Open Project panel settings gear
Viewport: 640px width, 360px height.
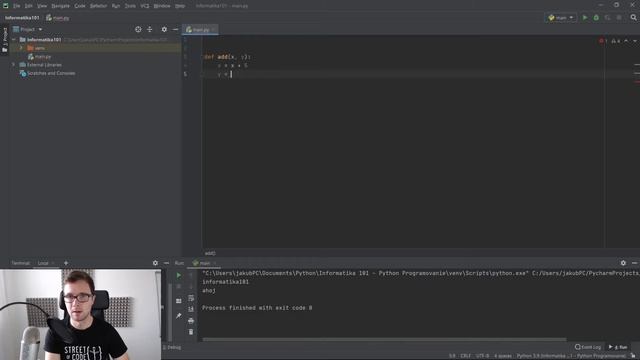pyautogui.click(x=164, y=29)
